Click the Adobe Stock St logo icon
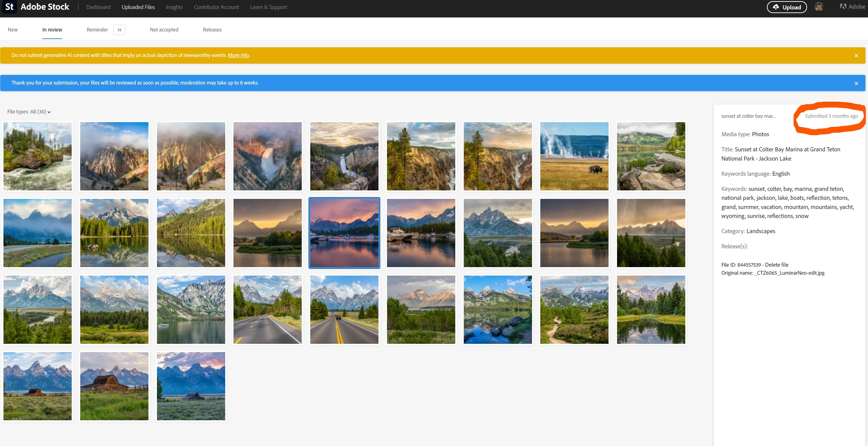The height and width of the screenshot is (446, 868). [9, 7]
